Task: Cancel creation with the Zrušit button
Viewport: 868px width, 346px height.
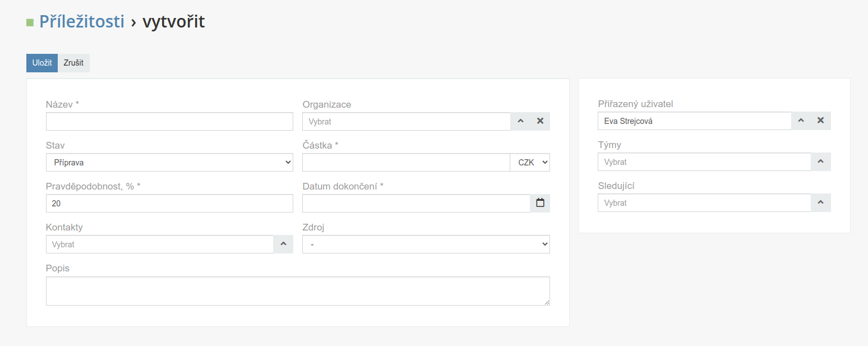Action: pos(73,63)
